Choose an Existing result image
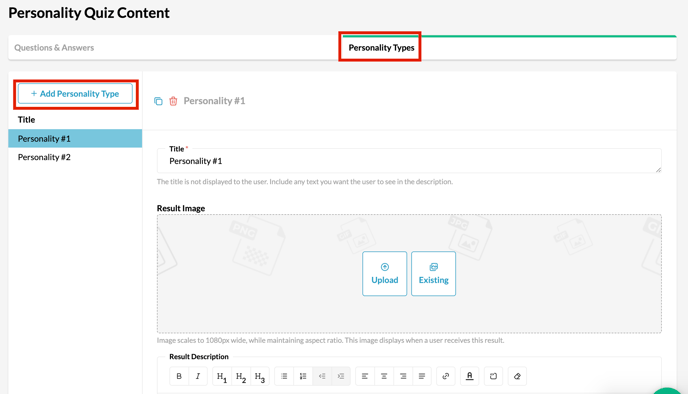The height and width of the screenshot is (394, 688). tap(434, 274)
